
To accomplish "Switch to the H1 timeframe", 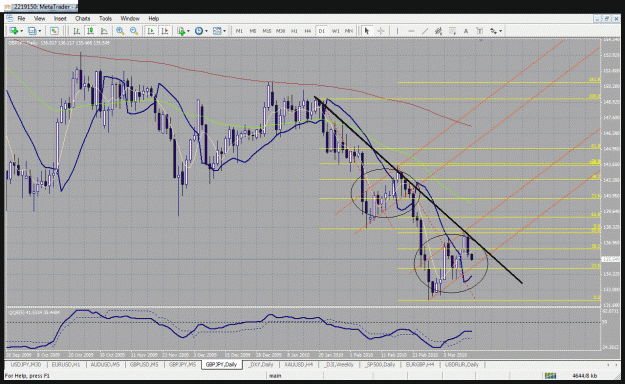I will click(294, 31).
